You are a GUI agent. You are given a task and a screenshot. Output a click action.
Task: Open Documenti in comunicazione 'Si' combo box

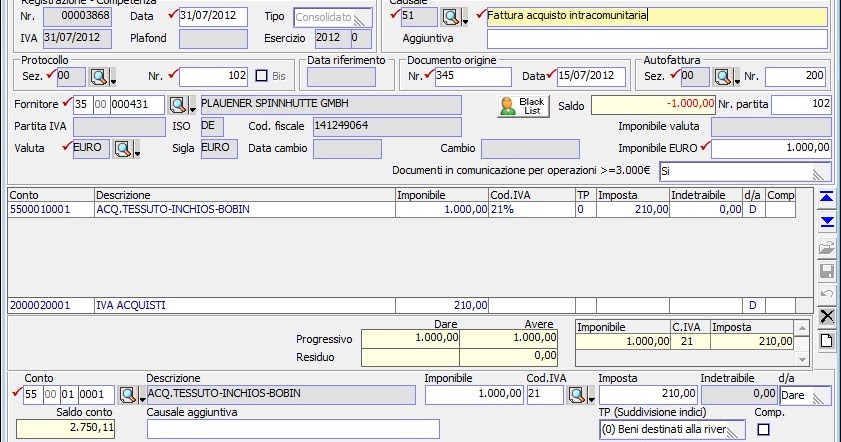745,172
